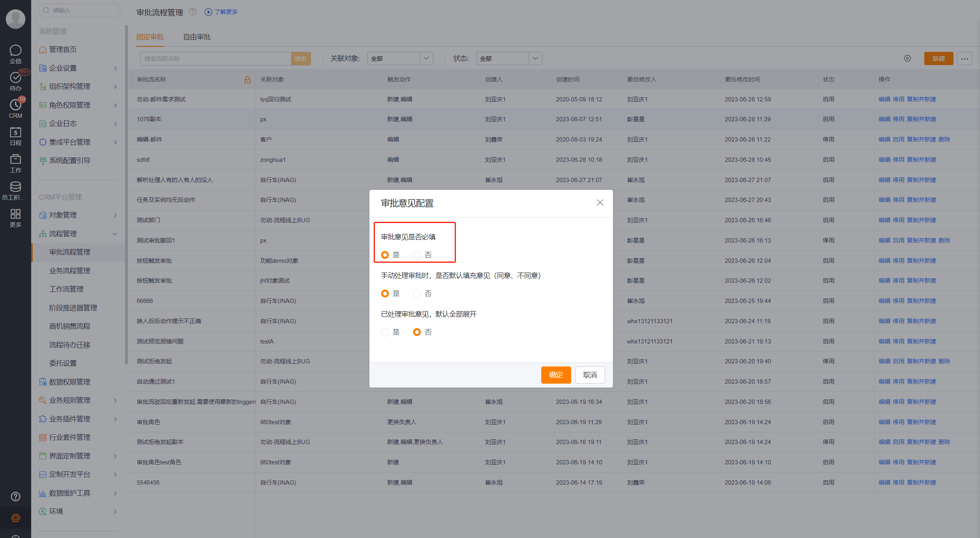
Task: Select 是 for 是否默认填充意见
Action: click(x=385, y=294)
